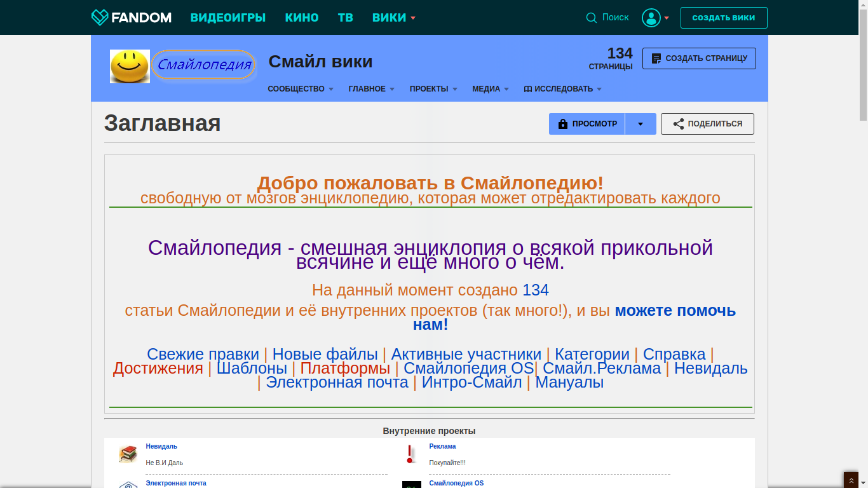
Task: Click the Внутренние проекты heading
Action: click(429, 431)
